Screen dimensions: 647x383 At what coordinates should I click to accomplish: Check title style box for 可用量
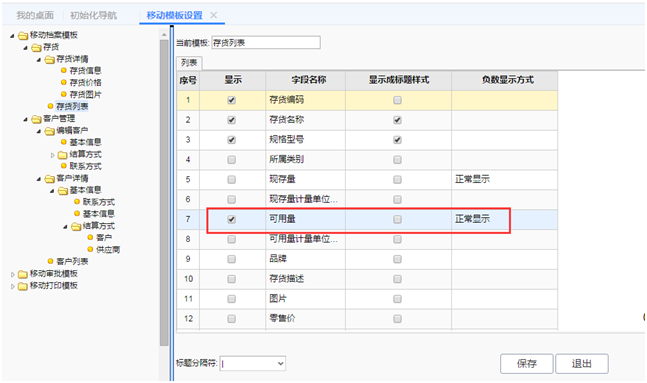pyautogui.click(x=397, y=220)
